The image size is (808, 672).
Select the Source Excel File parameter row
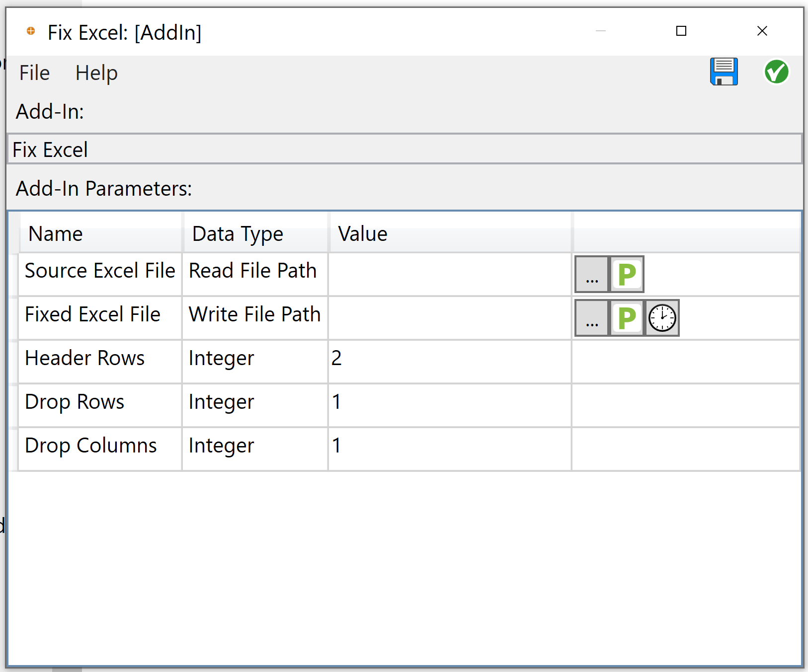pos(99,271)
